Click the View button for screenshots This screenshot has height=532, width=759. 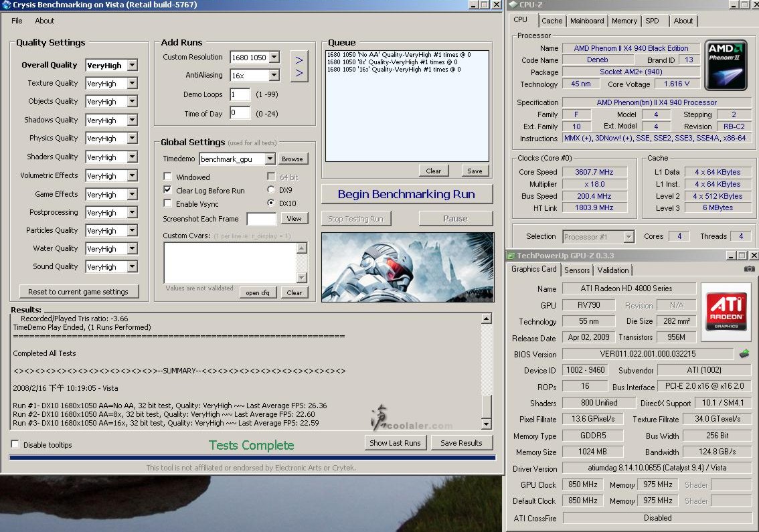coord(294,219)
